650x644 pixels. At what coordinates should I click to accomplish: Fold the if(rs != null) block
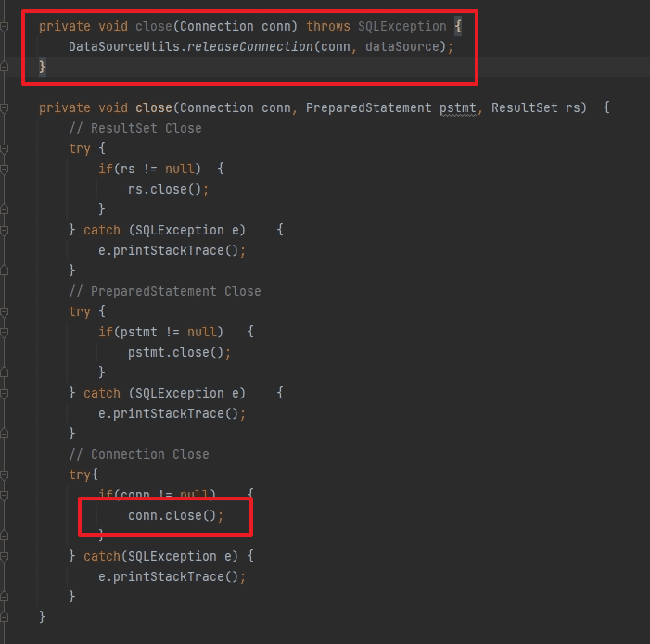[4, 170]
